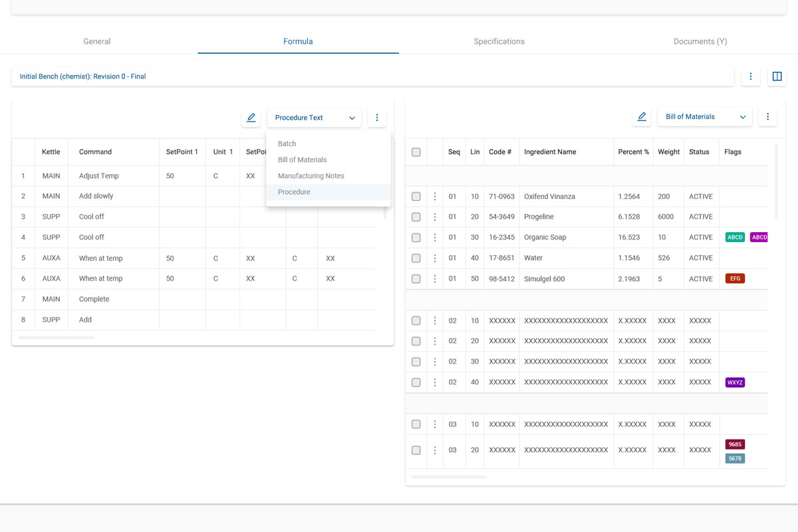Open row menu for Seq 03 Lin 20
The image size is (798, 532).
(x=435, y=450)
